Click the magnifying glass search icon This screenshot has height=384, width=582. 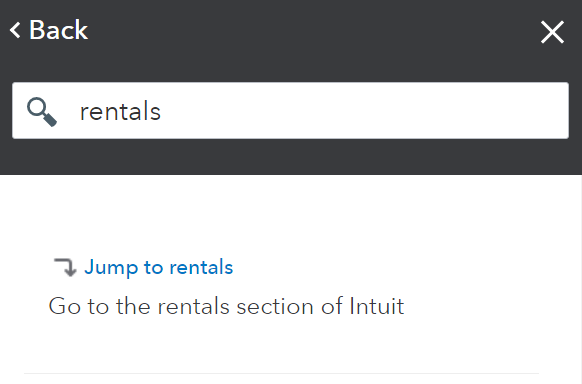(42, 112)
